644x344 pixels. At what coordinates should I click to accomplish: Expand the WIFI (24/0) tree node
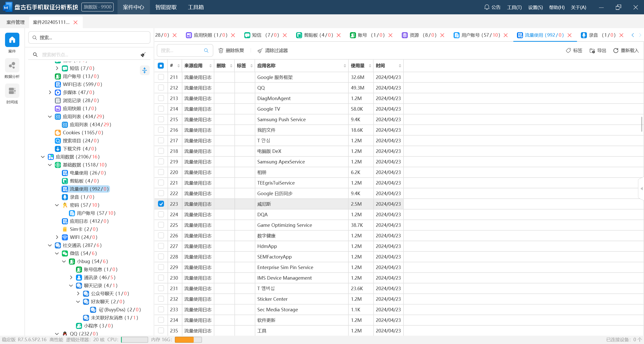(x=57, y=237)
